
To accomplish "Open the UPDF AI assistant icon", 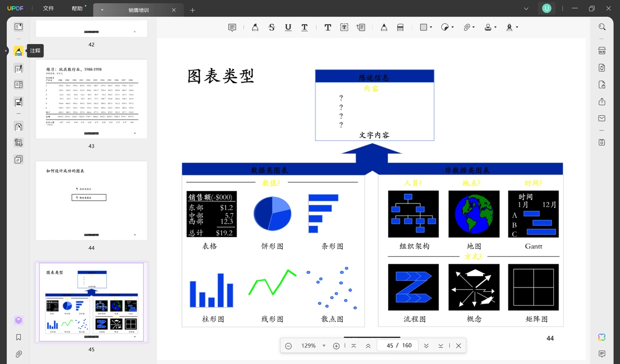I will point(602,337).
